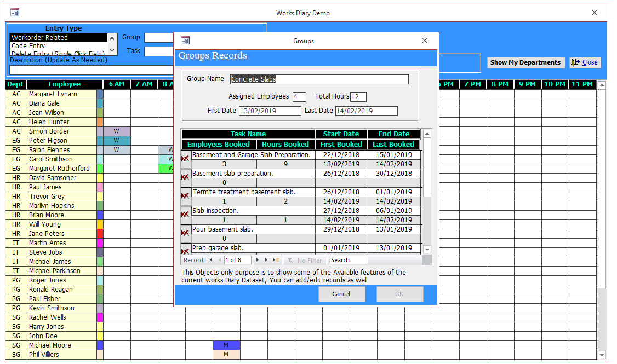The image size is (617, 364).
Task: Go to next record in navigator
Action: [x=258, y=260]
